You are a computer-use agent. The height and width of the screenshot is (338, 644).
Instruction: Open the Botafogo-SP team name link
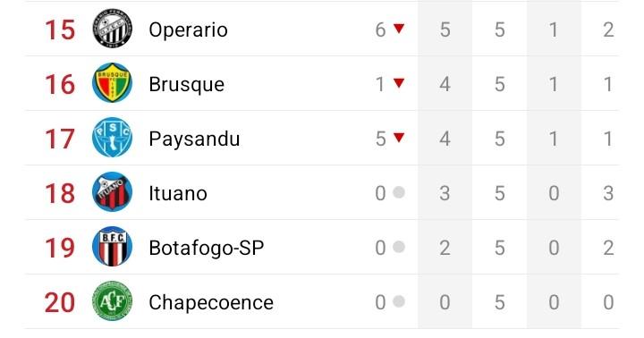tap(207, 248)
